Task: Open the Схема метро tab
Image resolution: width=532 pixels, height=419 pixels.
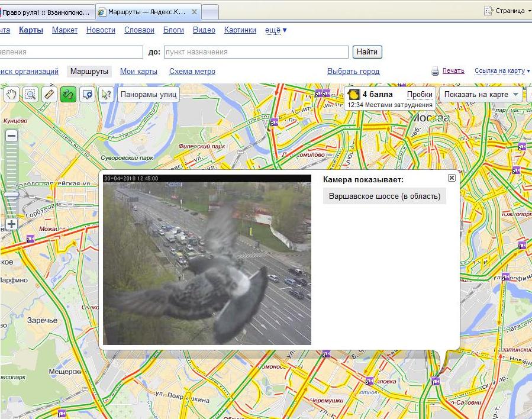Action: pyautogui.click(x=192, y=72)
